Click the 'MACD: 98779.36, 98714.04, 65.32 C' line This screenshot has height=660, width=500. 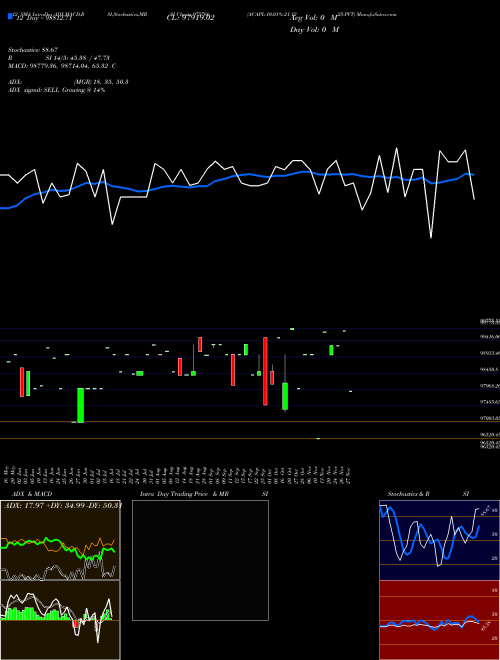pyautogui.click(x=62, y=66)
